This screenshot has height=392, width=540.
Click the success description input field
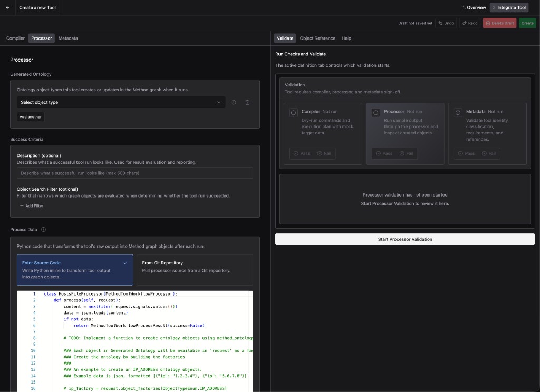click(x=134, y=173)
